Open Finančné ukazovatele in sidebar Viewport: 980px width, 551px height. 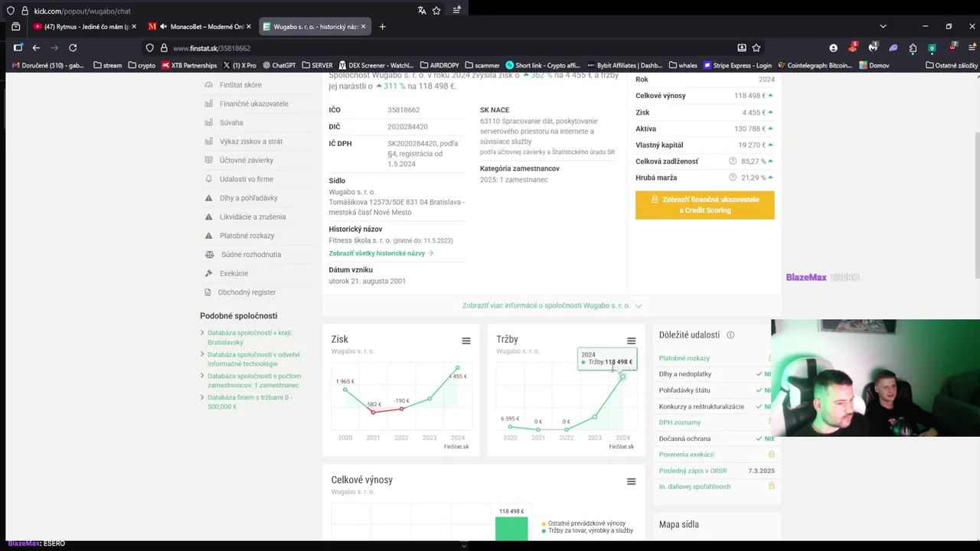pyautogui.click(x=253, y=104)
